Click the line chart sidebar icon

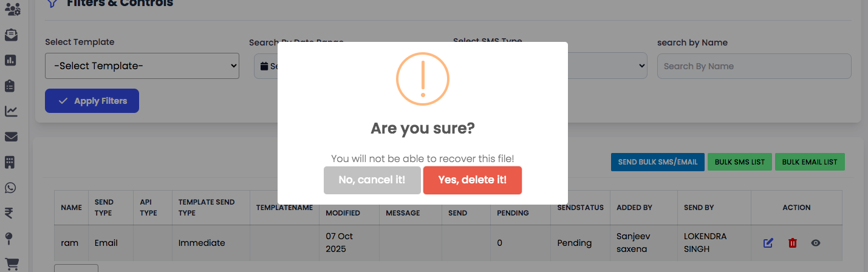coord(11,111)
